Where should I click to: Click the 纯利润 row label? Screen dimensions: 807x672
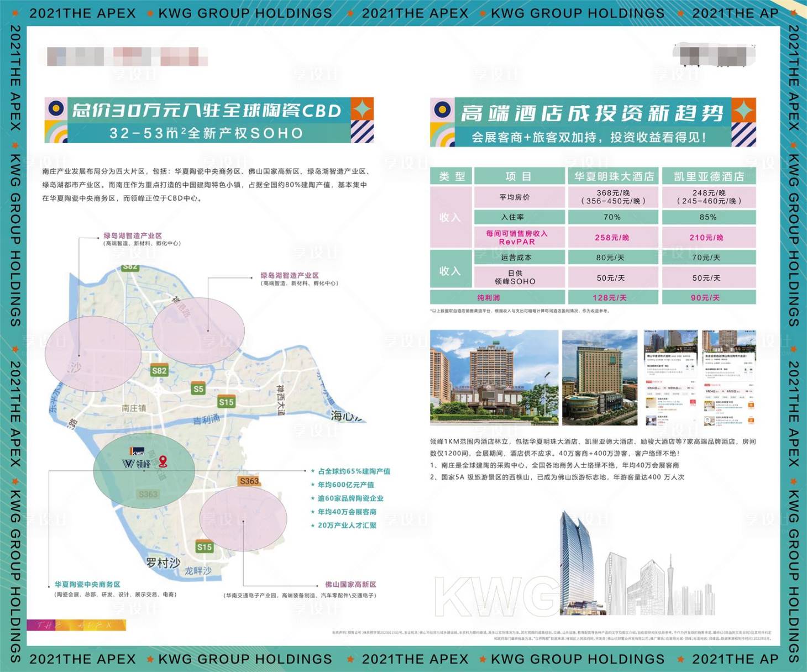(489, 297)
